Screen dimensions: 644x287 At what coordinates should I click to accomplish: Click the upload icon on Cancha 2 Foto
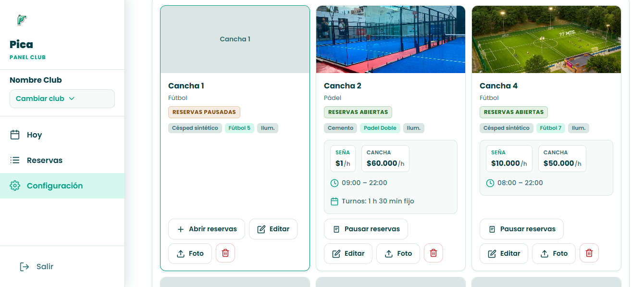(x=389, y=254)
